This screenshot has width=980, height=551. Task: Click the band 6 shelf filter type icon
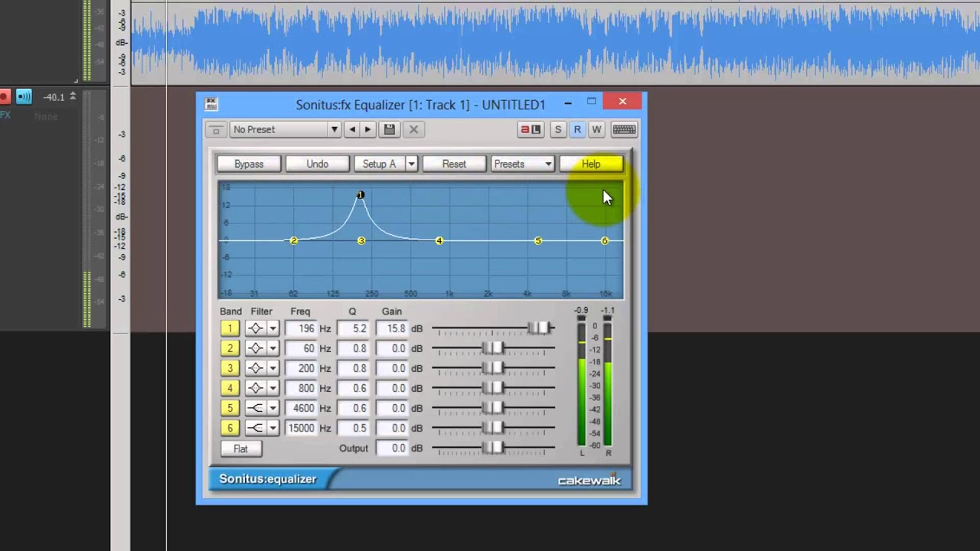255,428
